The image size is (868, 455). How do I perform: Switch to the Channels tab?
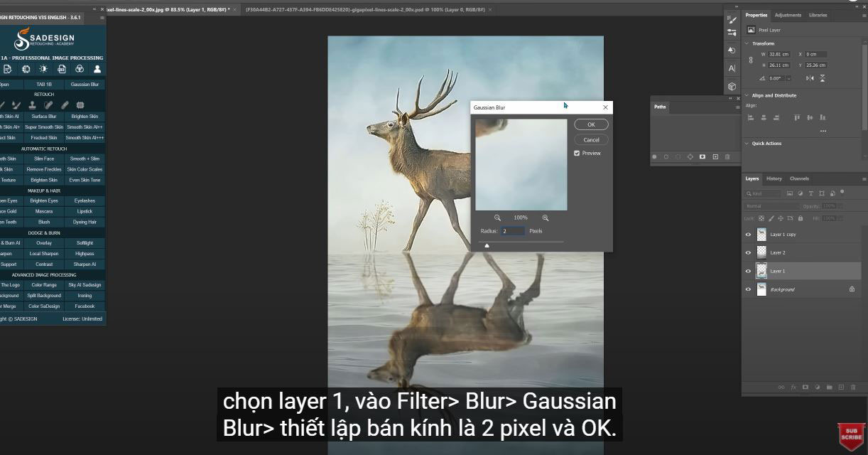[x=799, y=178]
